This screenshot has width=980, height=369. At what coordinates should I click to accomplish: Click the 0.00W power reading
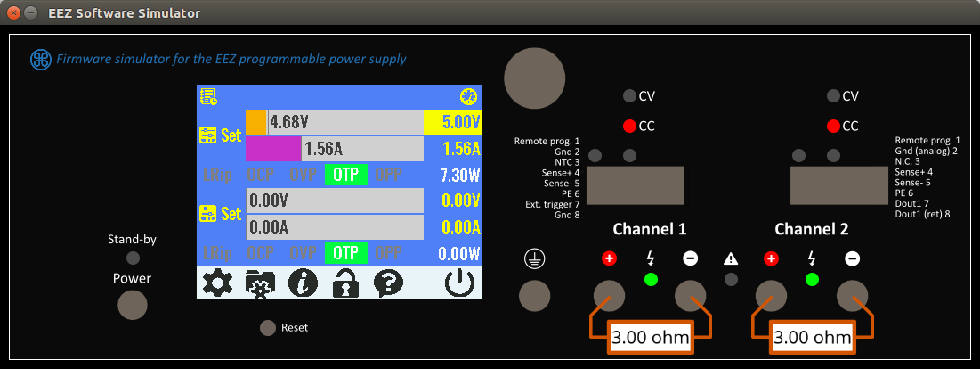[460, 254]
